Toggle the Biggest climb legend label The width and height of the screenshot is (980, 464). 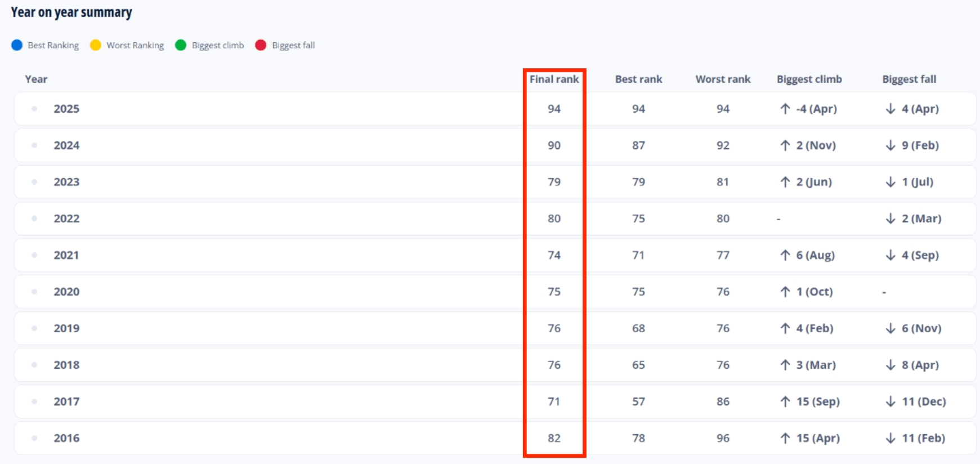(217, 46)
